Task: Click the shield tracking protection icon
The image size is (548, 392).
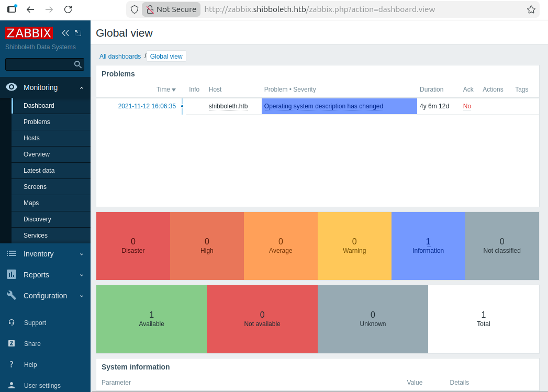Action: 135,9
